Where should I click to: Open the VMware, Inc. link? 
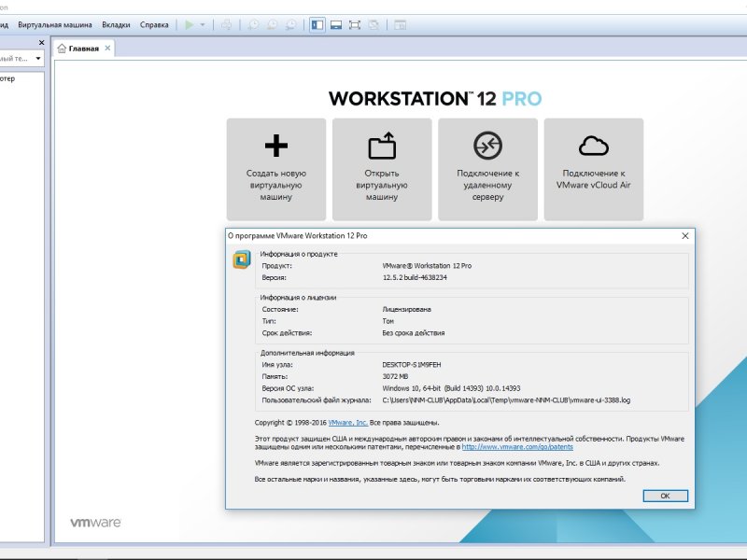click(x=347, y=423)
